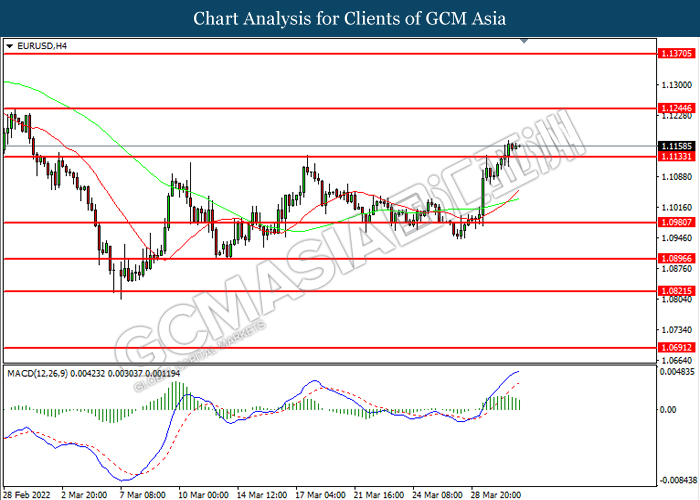The width and height of the screenshot is (700, 500).
Task: Select the 21 Mar 16:00 time label
Action: click(x=379, y=495)
